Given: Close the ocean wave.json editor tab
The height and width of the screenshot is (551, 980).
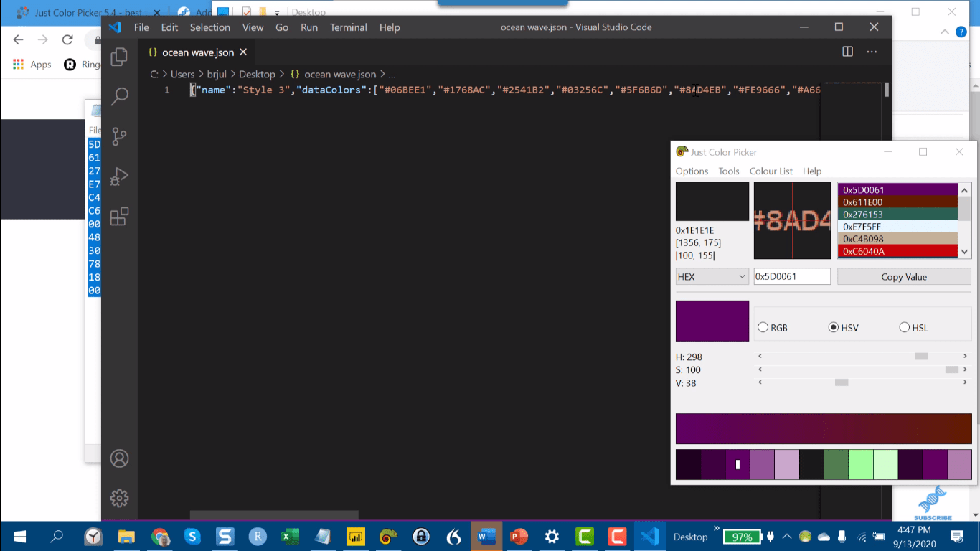Looking at the screenshot, I should coord(243,52).
